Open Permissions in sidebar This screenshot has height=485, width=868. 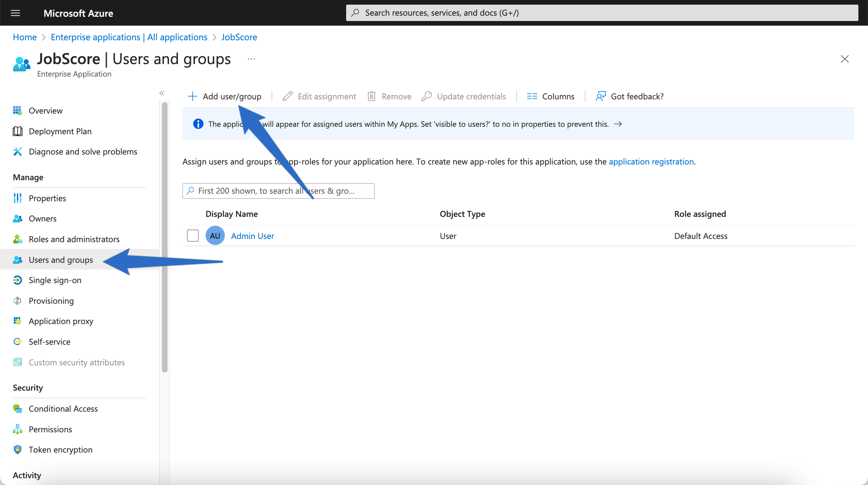pos(51,429)
